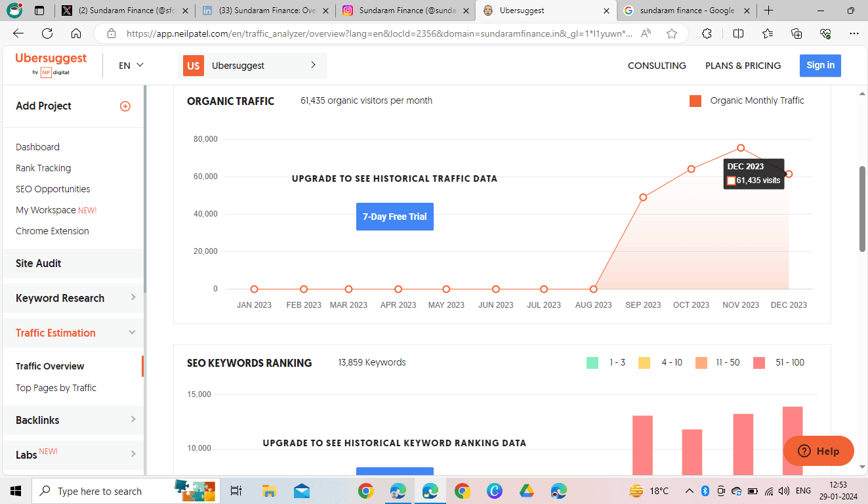The width and height of the screenshot is (868, 504).
Task: Open the CONSULTING link
Action: point(657,66)
